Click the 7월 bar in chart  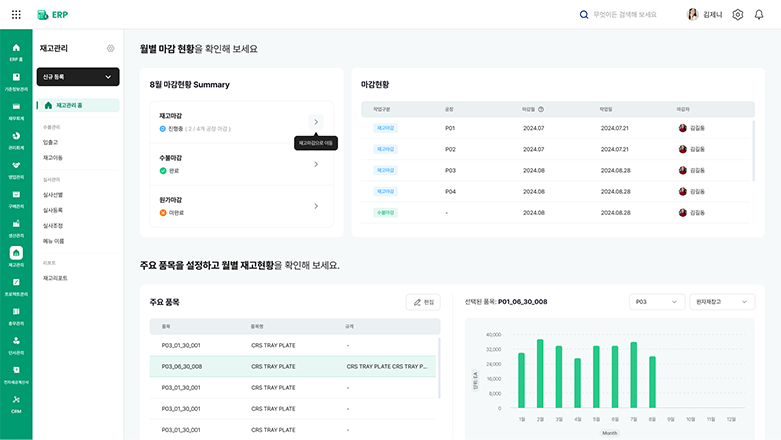pos(634,375)
